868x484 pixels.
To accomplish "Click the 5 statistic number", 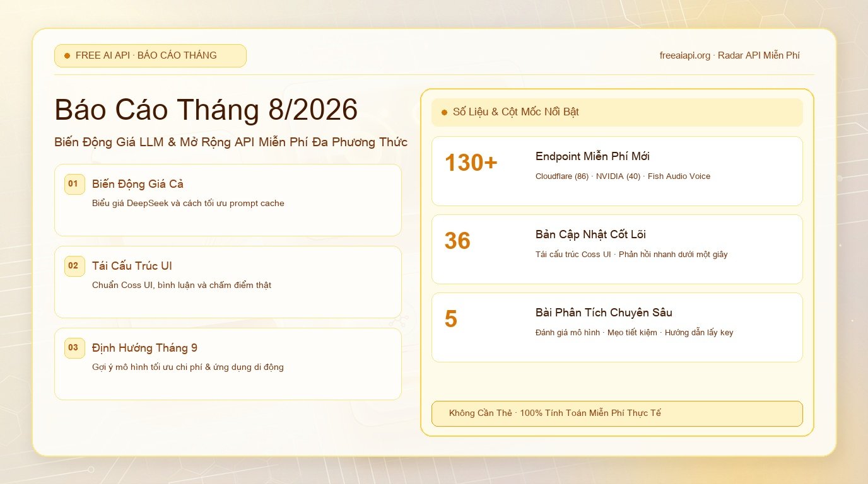I will coord(450,320).
